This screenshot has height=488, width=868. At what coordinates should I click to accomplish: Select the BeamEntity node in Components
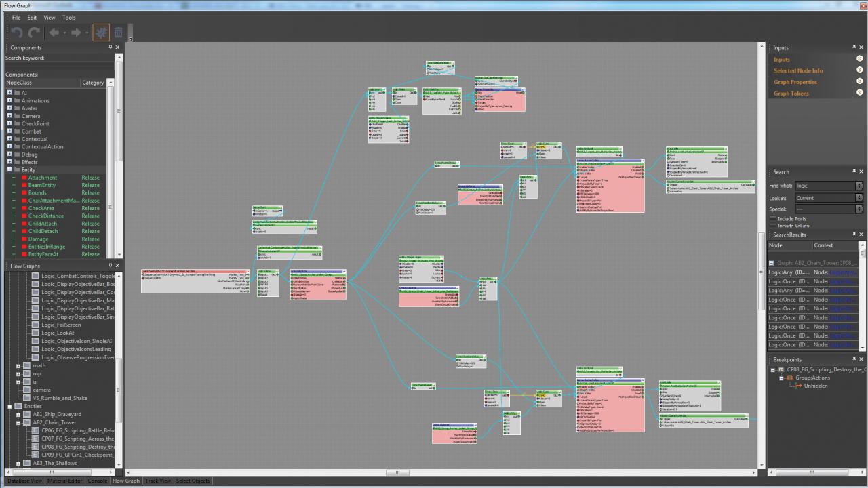tap(42, 185)
